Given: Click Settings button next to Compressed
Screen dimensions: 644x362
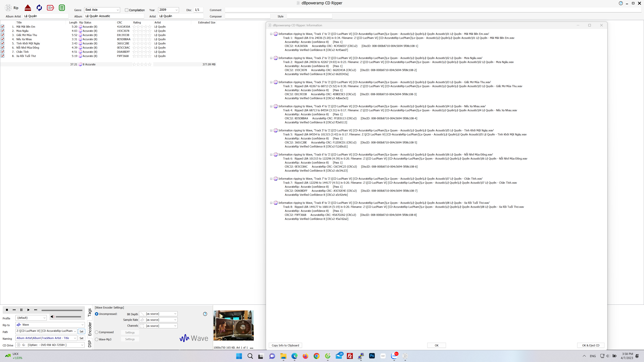Looking at the screenshot, I should point(130,333).
